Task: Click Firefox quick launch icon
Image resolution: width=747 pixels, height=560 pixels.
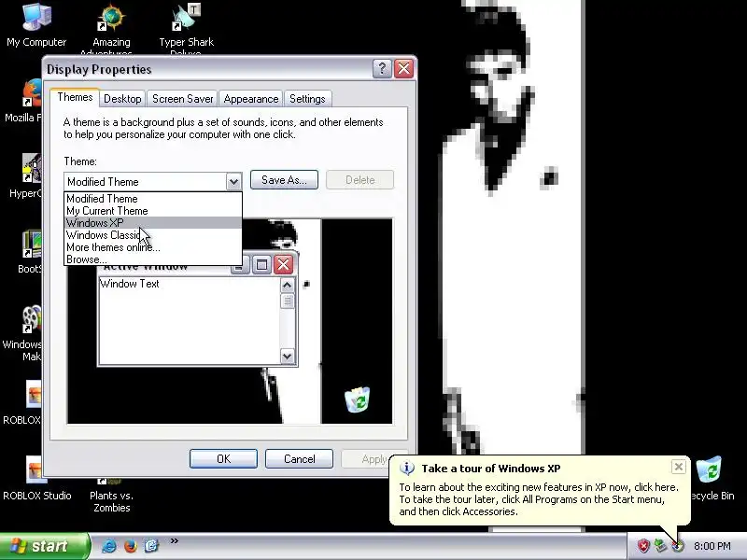Action: (x=130, y=546)
